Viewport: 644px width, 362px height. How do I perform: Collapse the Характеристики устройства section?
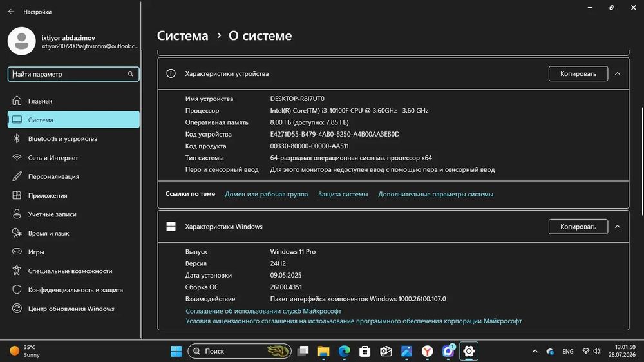click(x=618, y=73)
